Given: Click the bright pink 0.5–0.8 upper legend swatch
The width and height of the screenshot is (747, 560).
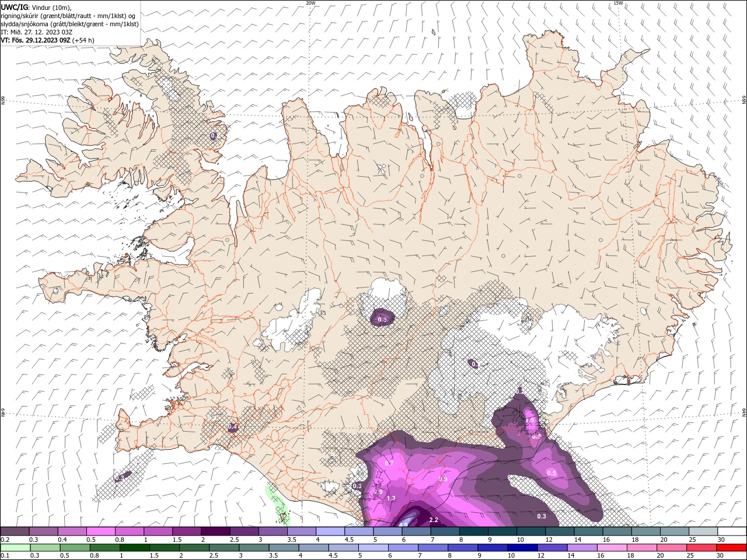Looking at the screenshot, I should (x=101, y=531).
